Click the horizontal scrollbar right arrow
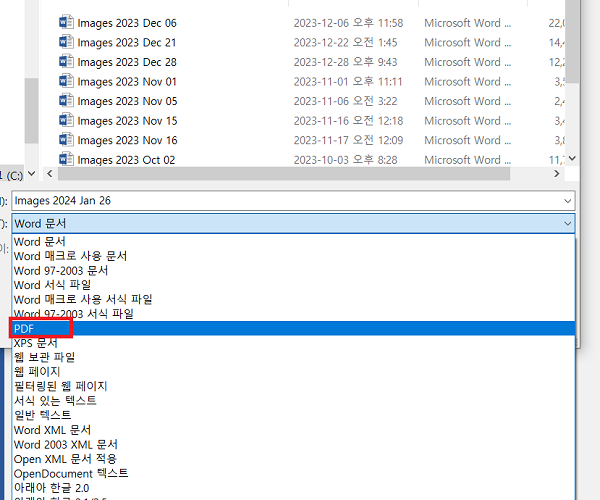This screenshot has width=600, height=500. (557, 174)
